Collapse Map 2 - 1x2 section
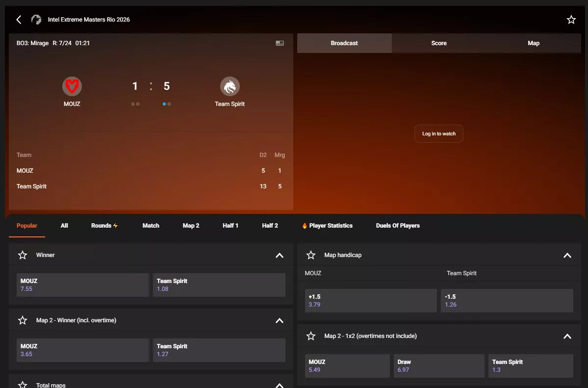Screen dimensions: 588x388 [x=567, y=336]
